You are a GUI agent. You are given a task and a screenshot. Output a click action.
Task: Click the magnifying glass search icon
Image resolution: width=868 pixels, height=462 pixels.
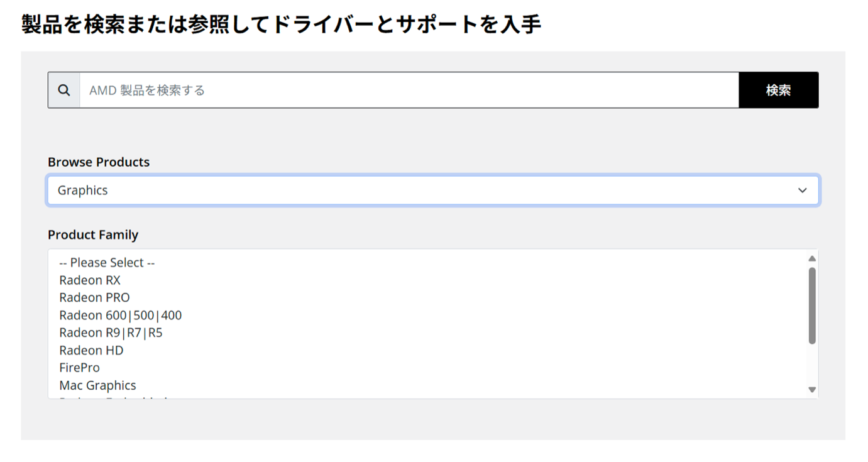click(64, 91)
